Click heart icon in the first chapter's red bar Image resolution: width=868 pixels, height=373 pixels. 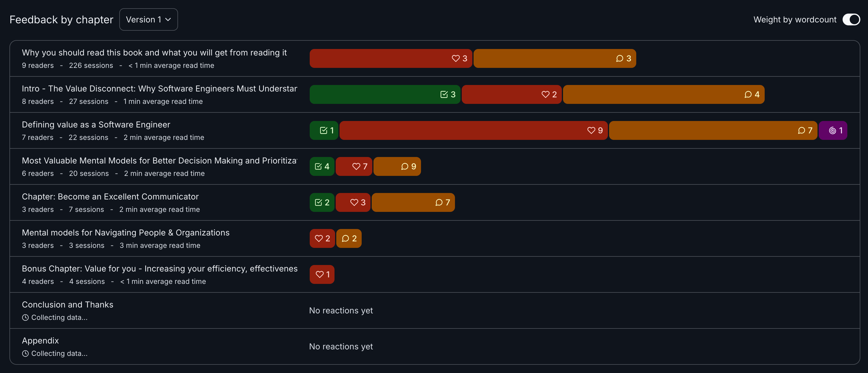(x=456, y=58)
